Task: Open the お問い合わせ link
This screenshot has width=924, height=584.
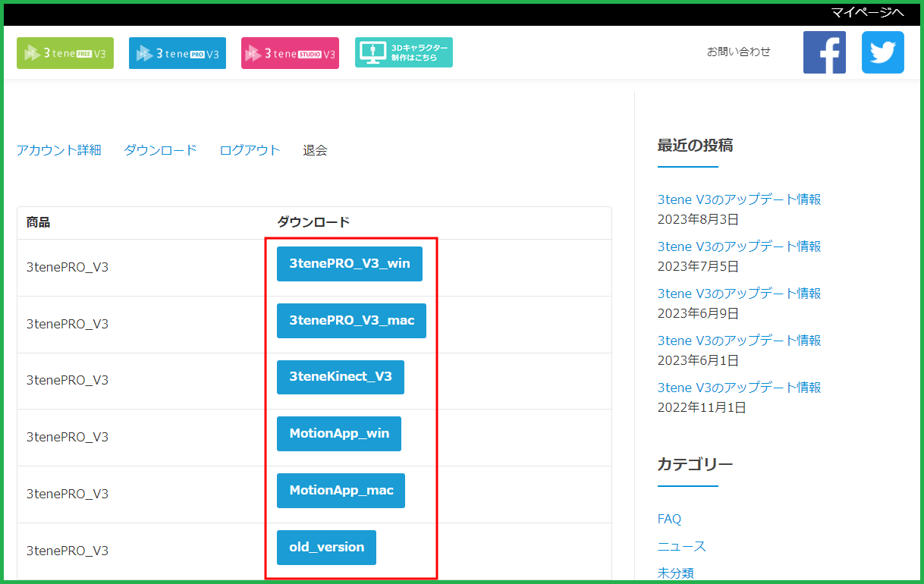Action: coord(738,52)
